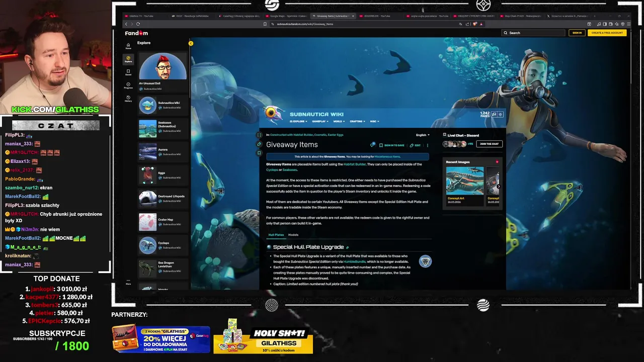Open the article three-dot more options

[428, 145]
